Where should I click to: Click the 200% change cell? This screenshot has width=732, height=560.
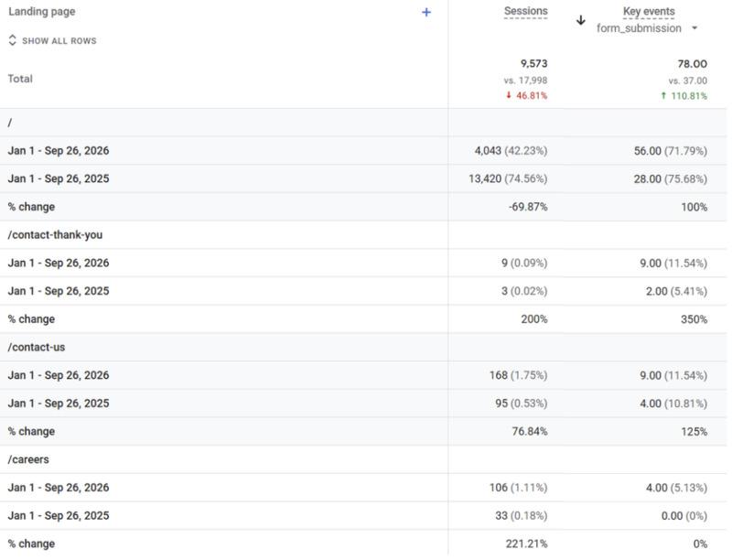coord(534,319)
